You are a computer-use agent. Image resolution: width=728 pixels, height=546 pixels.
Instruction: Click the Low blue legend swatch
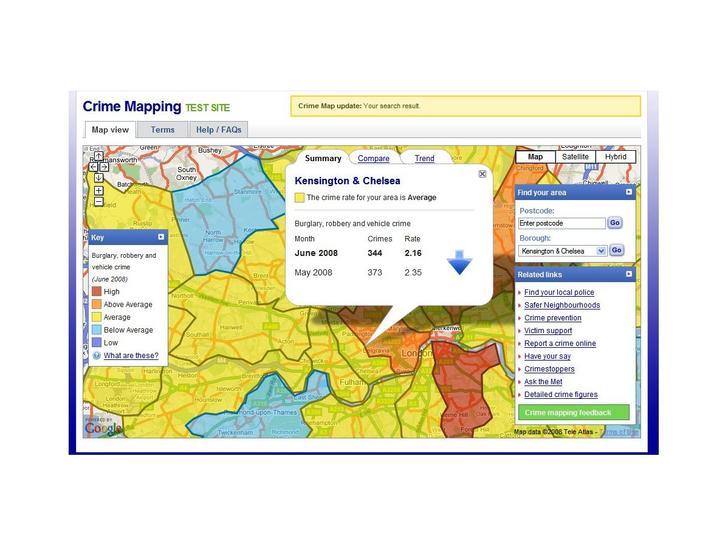[x=97, y=343]
